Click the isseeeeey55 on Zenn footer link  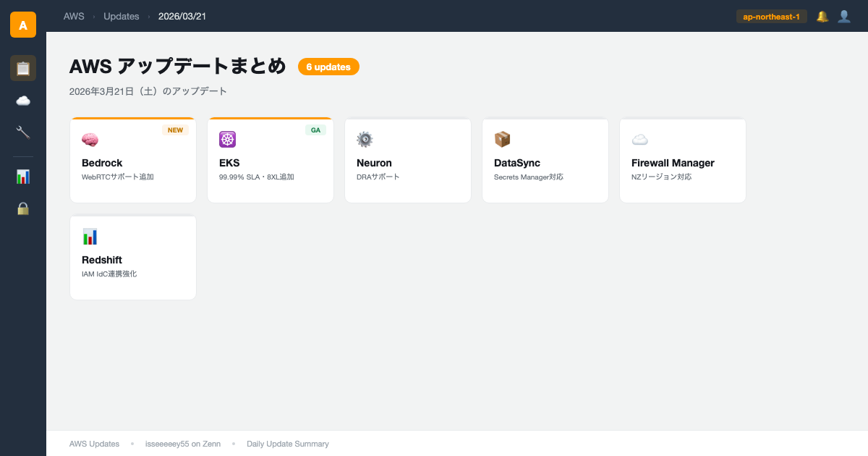coord(182,444)
